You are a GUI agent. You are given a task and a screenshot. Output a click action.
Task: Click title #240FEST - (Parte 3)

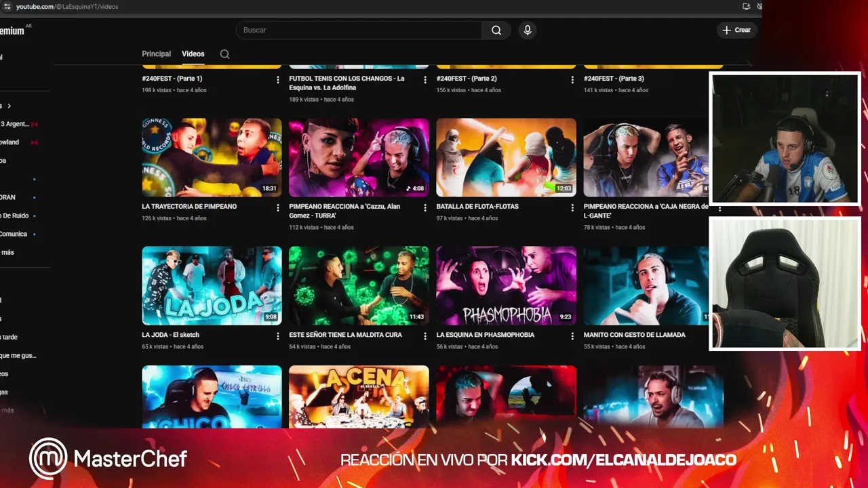click(x=614, y=79)
